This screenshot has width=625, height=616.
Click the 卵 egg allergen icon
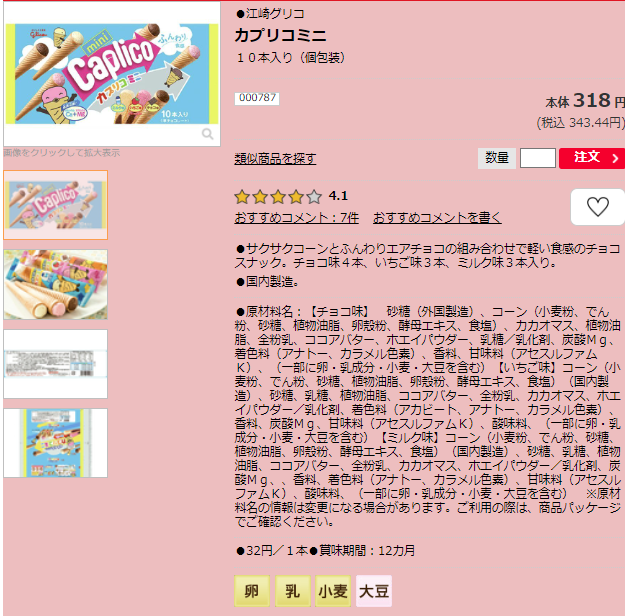(x=252, y=591)
